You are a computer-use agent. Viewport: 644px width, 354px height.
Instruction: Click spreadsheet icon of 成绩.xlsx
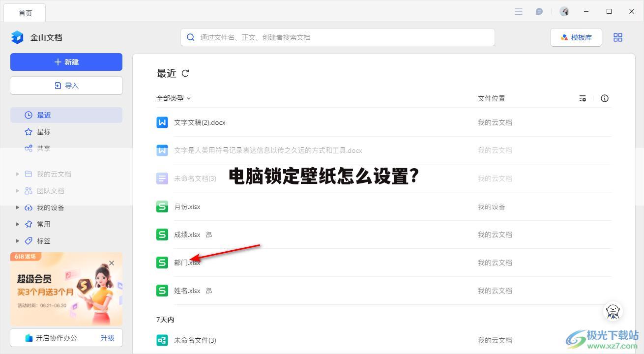coord(162,235)
